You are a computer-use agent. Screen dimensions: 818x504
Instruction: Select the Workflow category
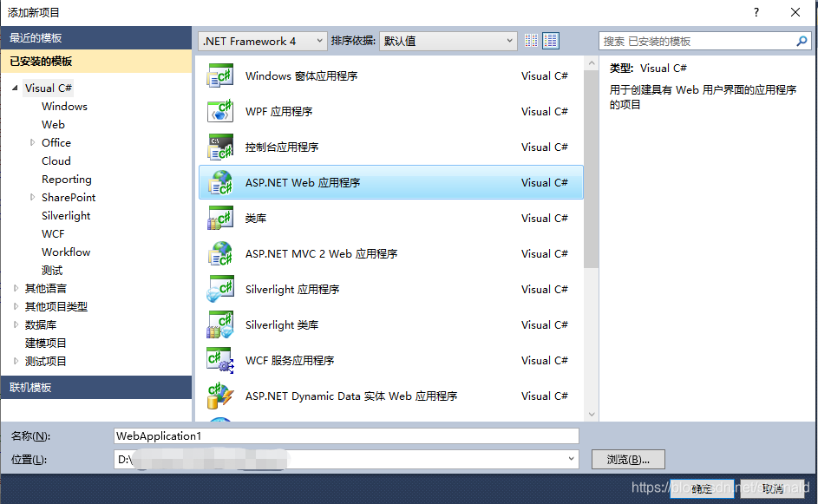coord(66,252)
